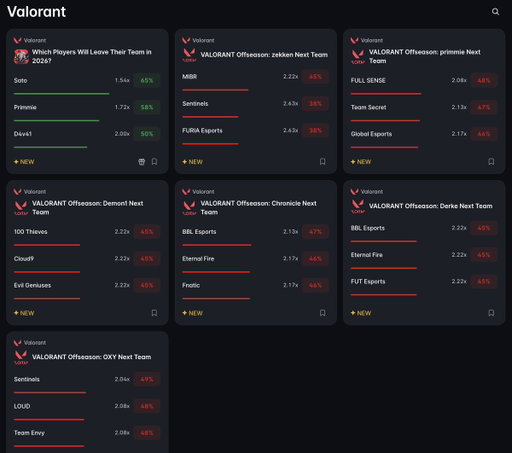The width and height of the screenshot is (512, 453).
Task: Click Valorant category tag on the zekken card
Action: point(198,40)
